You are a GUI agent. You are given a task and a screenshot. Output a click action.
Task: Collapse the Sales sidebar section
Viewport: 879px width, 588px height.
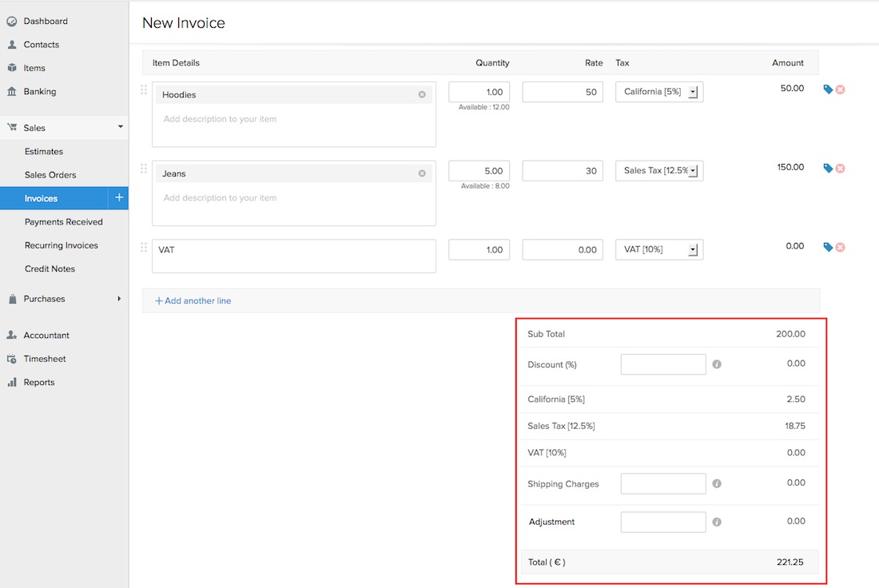(120, 127)
